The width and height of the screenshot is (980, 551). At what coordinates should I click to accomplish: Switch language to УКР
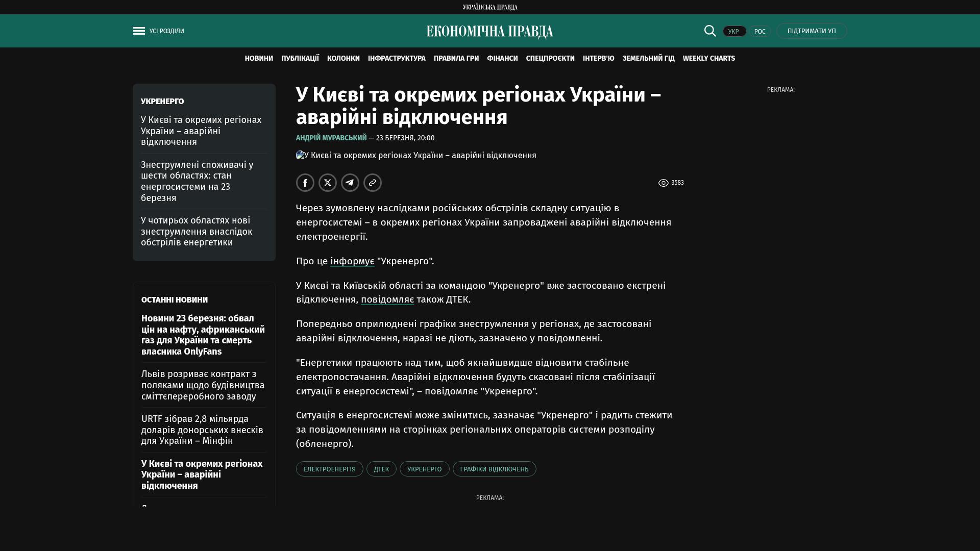(734, 31)
